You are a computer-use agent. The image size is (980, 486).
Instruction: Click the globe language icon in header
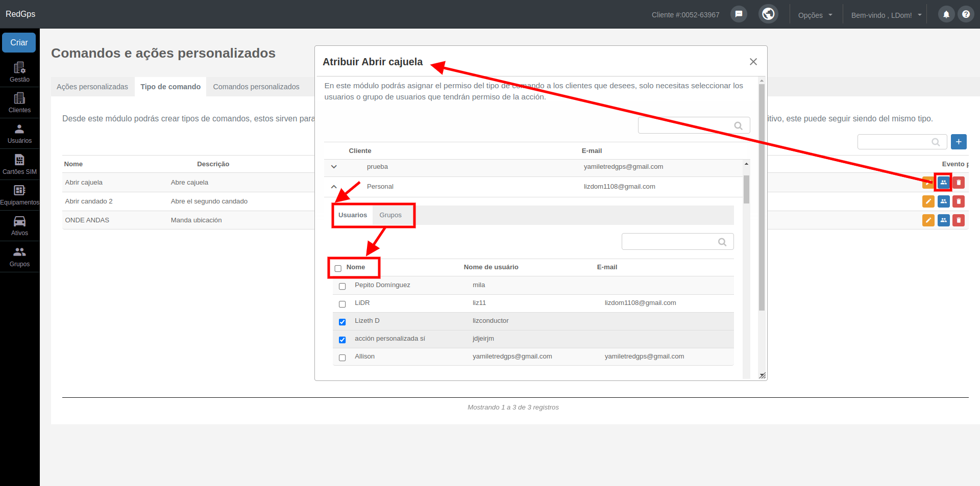(x=769, y=14)
